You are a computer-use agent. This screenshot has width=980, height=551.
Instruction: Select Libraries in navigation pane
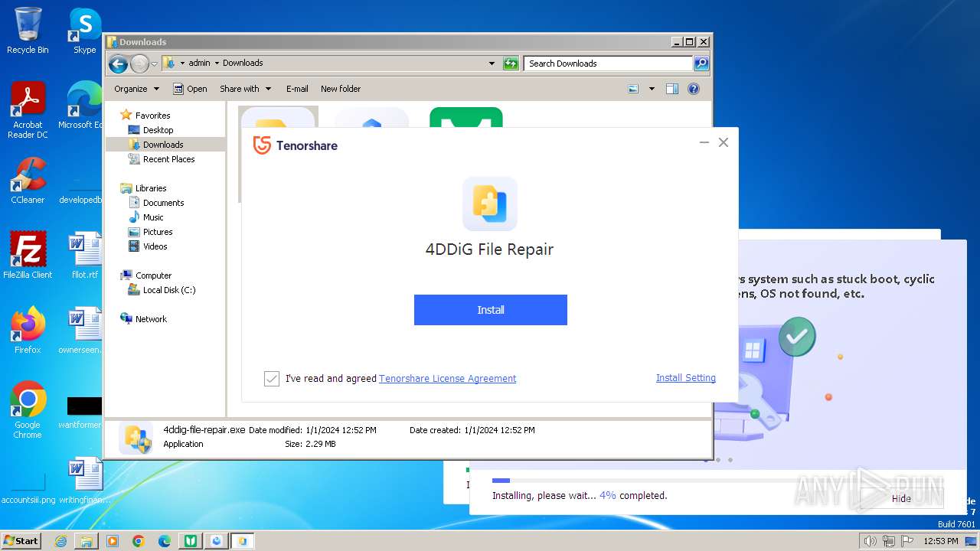pos(151,188)
